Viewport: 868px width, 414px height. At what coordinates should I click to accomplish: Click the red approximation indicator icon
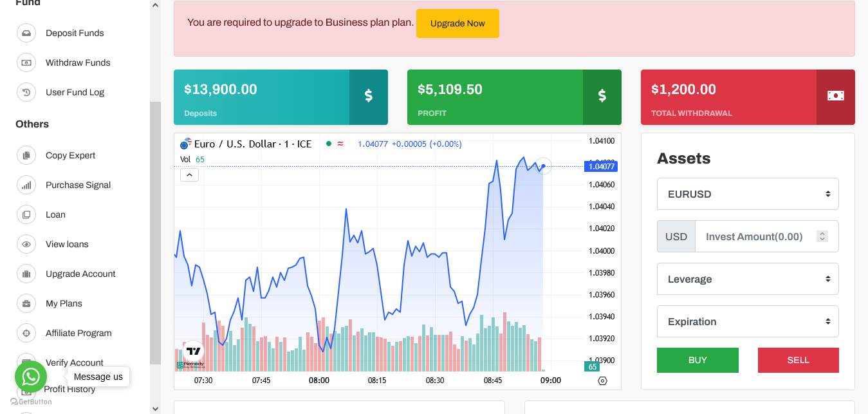coord(340,144)
